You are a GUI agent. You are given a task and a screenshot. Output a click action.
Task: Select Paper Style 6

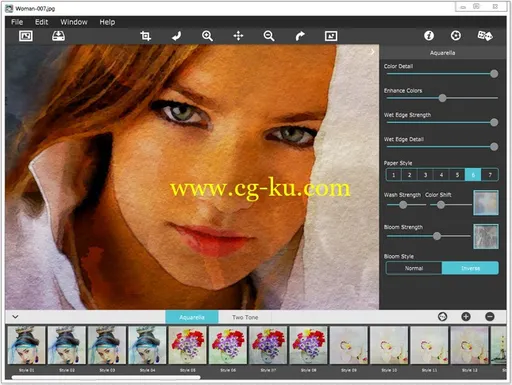(x=473, y=175)
